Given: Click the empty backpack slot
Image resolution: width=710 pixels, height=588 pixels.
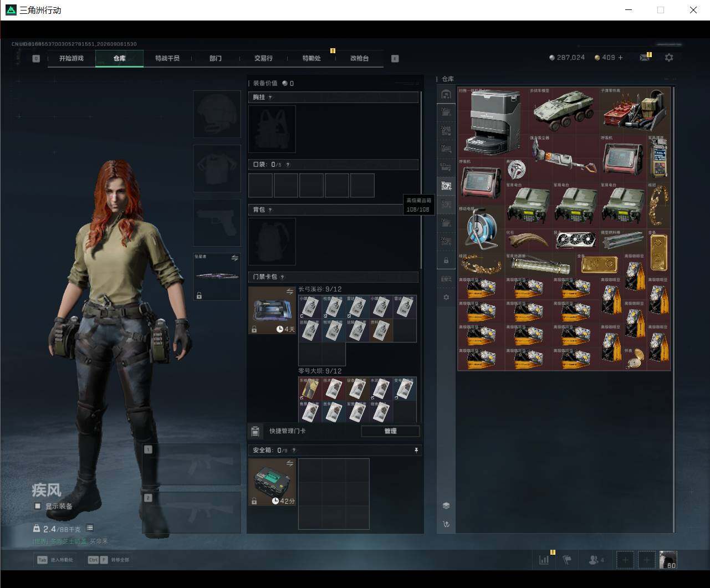Looking at the screenshot, I should [272, 242].
